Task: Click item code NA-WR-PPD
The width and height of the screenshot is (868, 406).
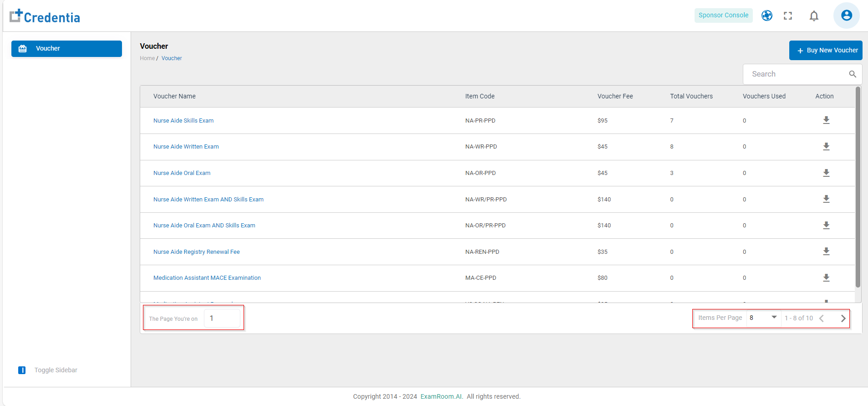Action: (481, 147)
